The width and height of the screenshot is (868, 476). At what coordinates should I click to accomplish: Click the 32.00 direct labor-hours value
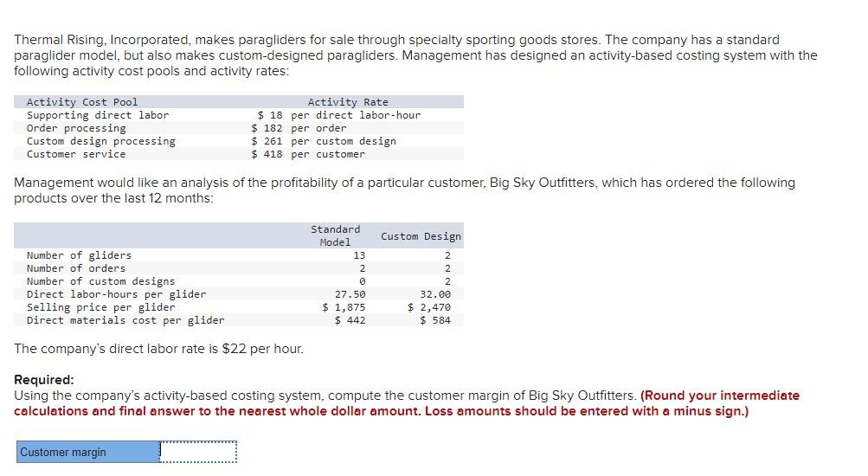coord(435,294)
